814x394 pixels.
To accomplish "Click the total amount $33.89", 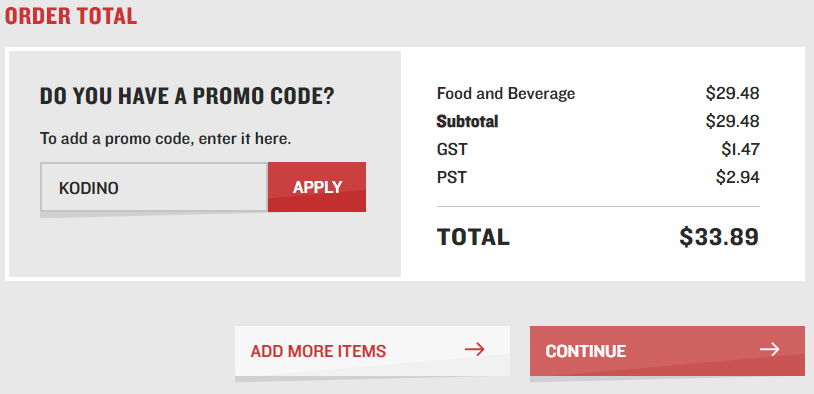I will [x=719, y=237].
